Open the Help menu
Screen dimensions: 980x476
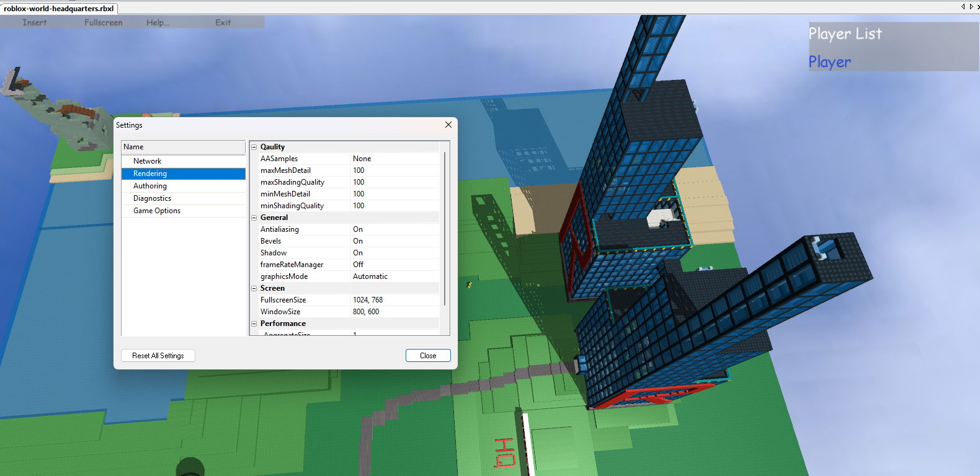[x=158, y=22]
